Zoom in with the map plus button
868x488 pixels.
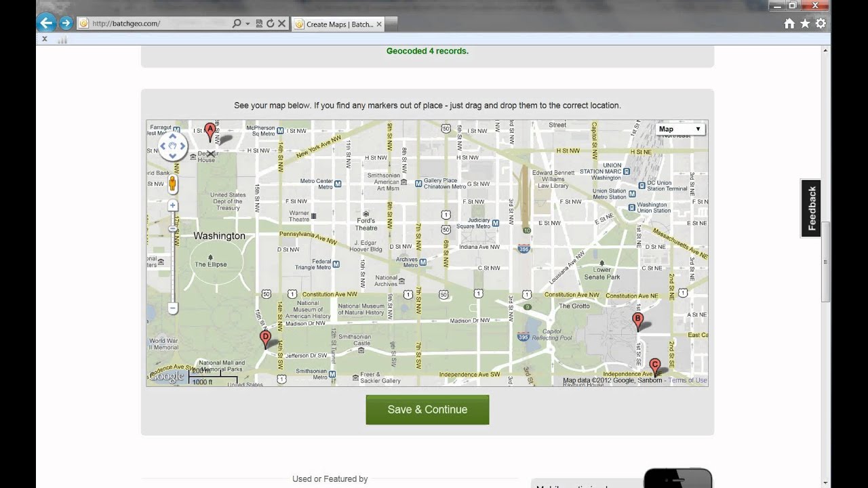coord(173,205)
